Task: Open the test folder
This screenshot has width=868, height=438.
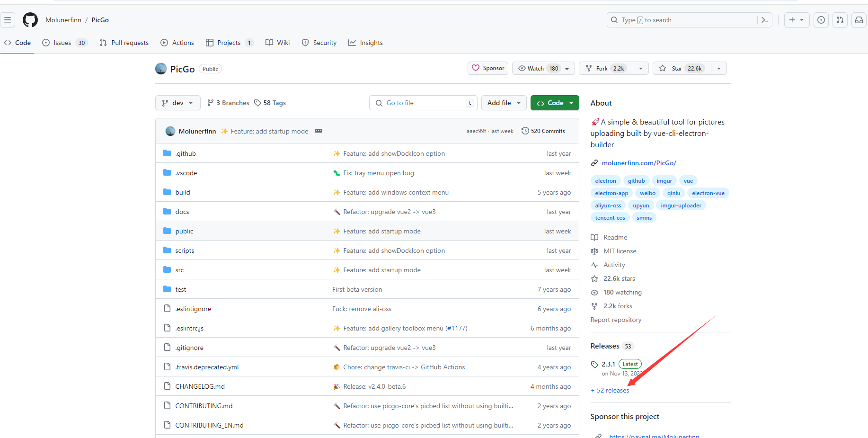Action: [x=181, y=289]
